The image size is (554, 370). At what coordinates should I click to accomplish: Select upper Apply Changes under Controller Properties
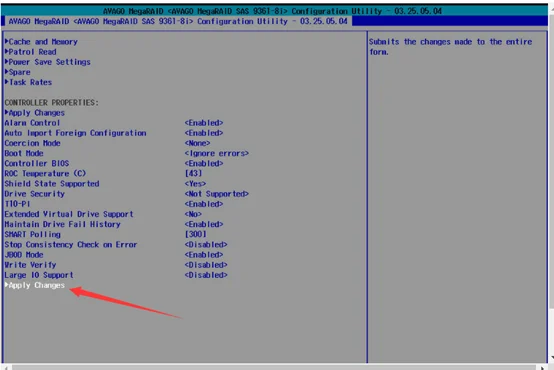tap(35, 113)
